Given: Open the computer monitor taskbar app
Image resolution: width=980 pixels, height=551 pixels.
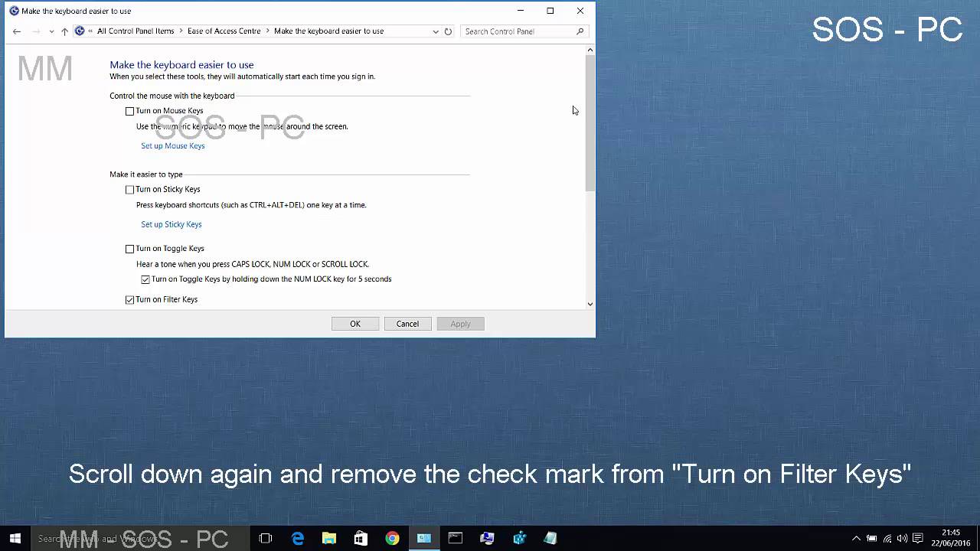Looking at the screenshot, I should [487, 539].
